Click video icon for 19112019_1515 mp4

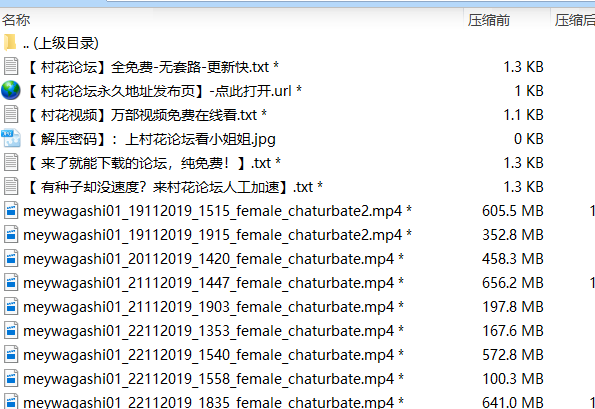pyautogui.click(x=11, y=211)
